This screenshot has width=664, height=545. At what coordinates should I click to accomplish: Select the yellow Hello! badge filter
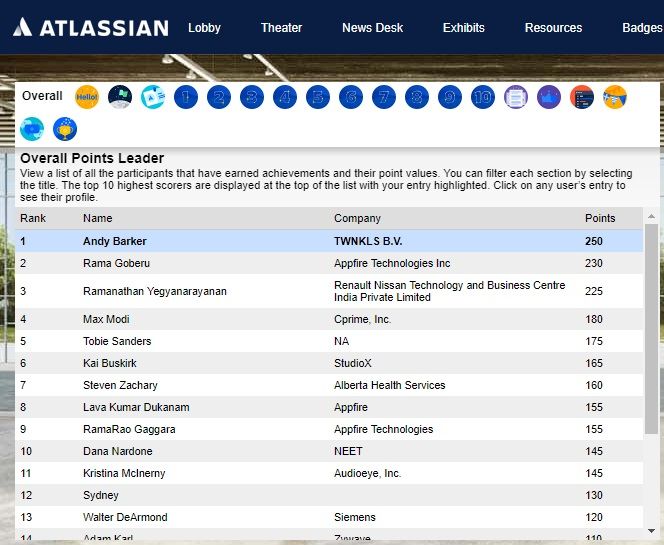(87, 97)
